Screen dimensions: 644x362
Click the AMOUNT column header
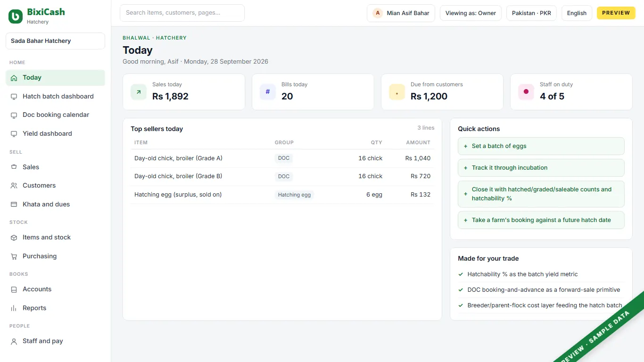pyautogui.click(x=418, y=142)
